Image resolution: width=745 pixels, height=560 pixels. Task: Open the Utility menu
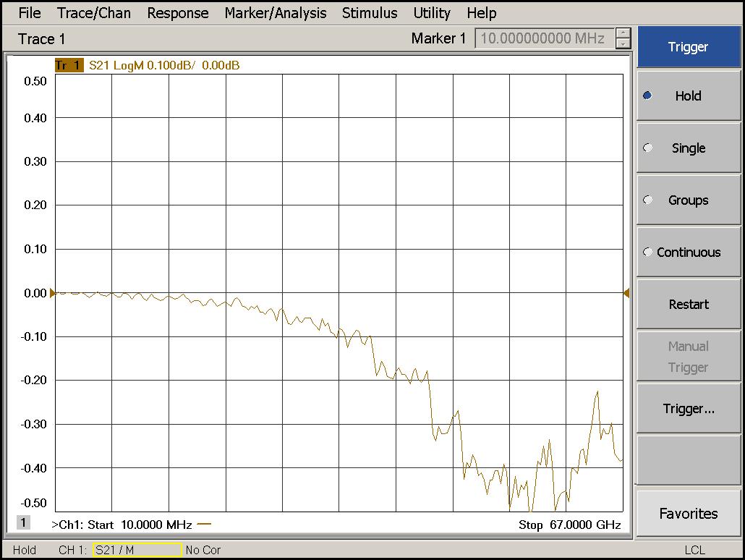point(432,13)
